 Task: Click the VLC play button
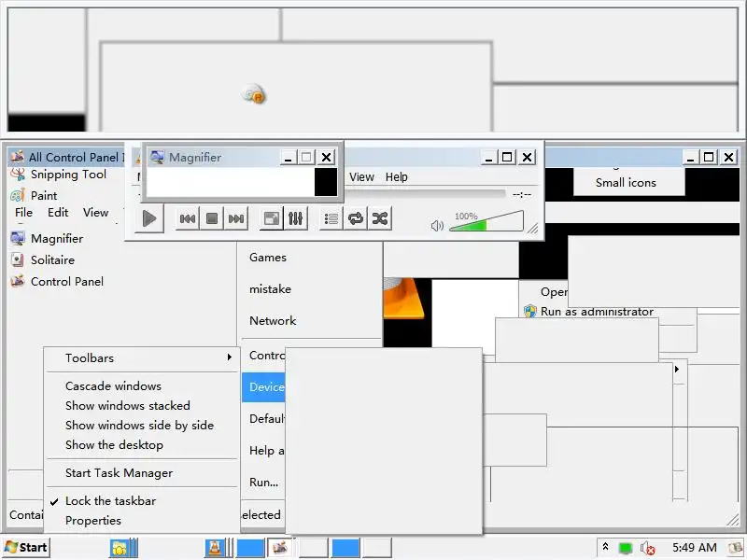tap(149, 218)
